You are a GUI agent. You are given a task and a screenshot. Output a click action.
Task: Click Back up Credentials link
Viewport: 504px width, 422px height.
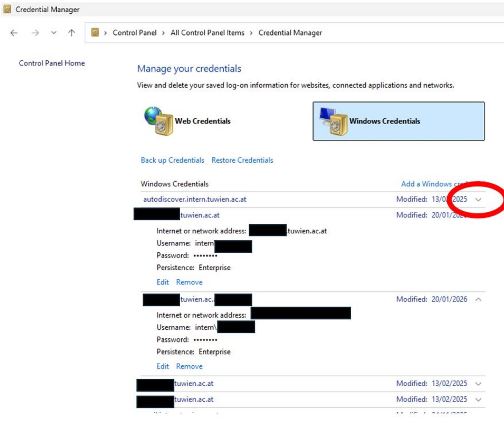coord(172,160)
